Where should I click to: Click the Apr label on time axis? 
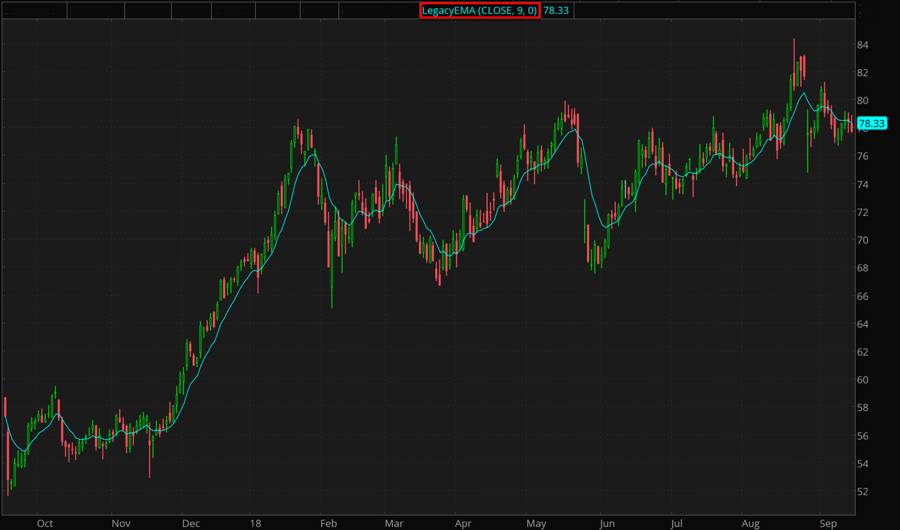click(x=463, y=522)
